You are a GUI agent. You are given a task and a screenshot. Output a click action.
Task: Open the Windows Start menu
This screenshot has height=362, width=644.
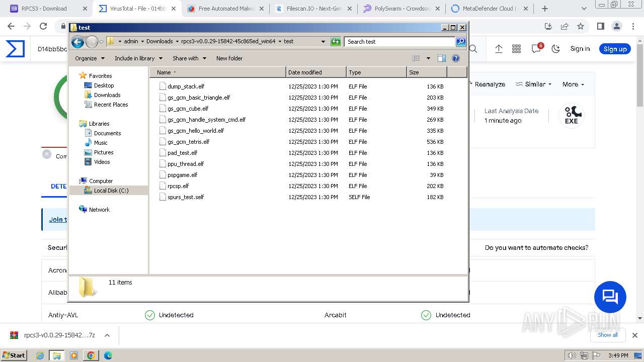(x=14, y=355)
